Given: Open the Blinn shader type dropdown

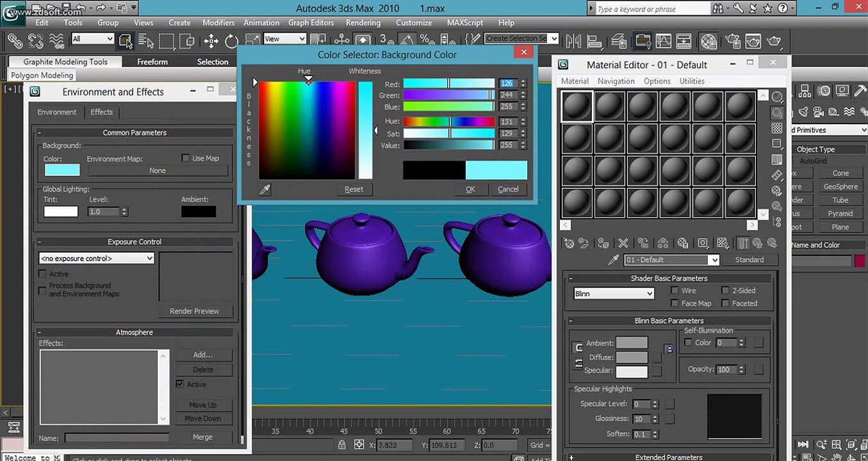Looking at the screenshot, I should (x=614, y=293).
